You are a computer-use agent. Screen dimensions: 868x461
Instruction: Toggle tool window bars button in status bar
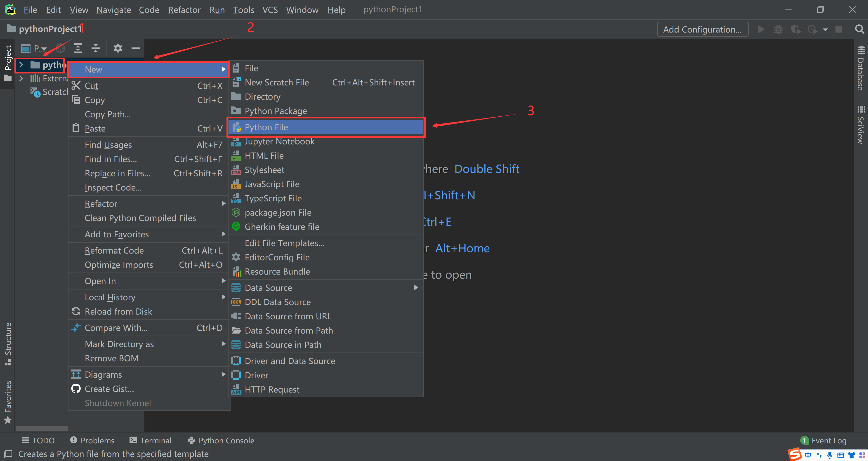(x=8, y=454)
